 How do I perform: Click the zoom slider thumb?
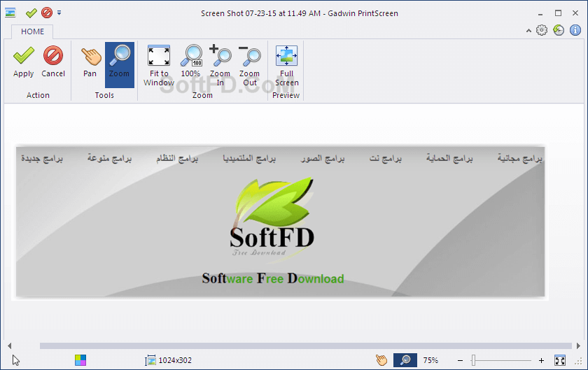point(473,360)
